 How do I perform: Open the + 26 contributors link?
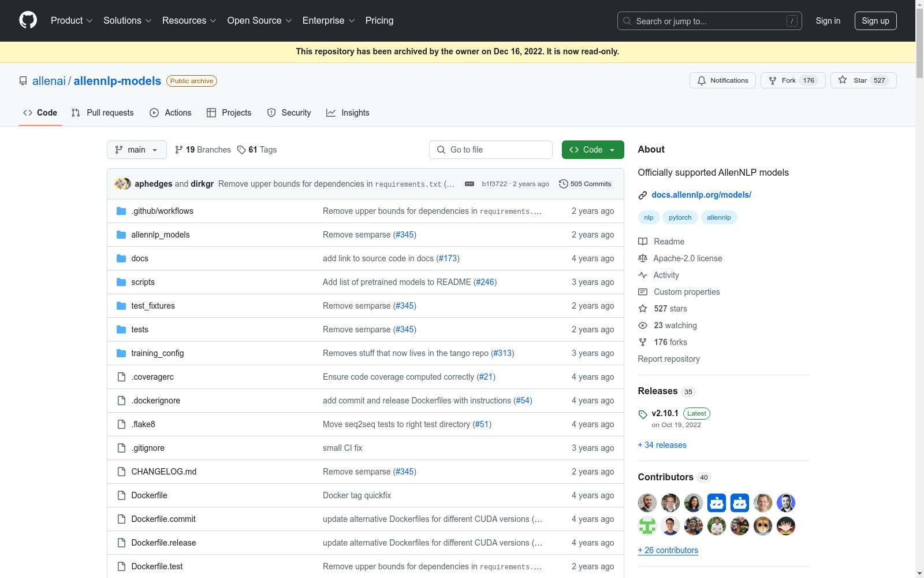pyautogui.click(x=668, y=550)
